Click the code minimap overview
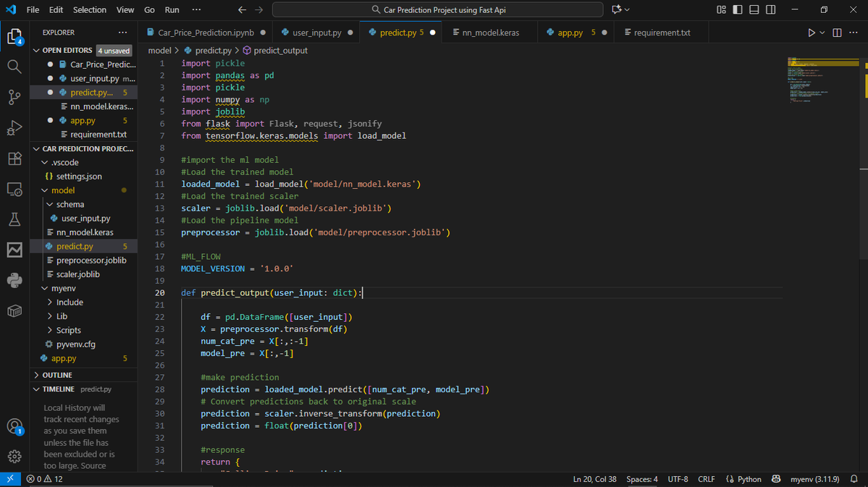The width and height of the screenshot is (868, 487). coord(823,80)
